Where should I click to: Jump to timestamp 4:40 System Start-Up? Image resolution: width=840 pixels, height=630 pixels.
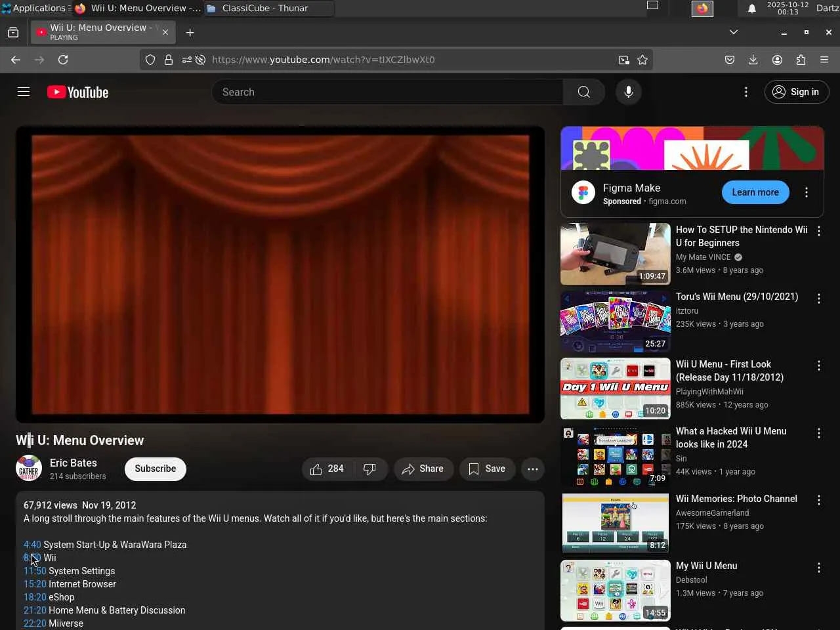click(x=32, y=545)
